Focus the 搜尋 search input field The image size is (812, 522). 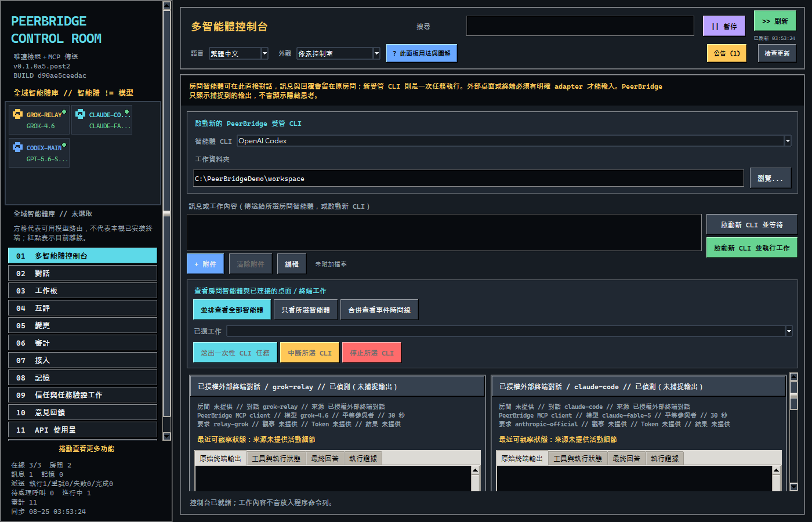[580, 26]
